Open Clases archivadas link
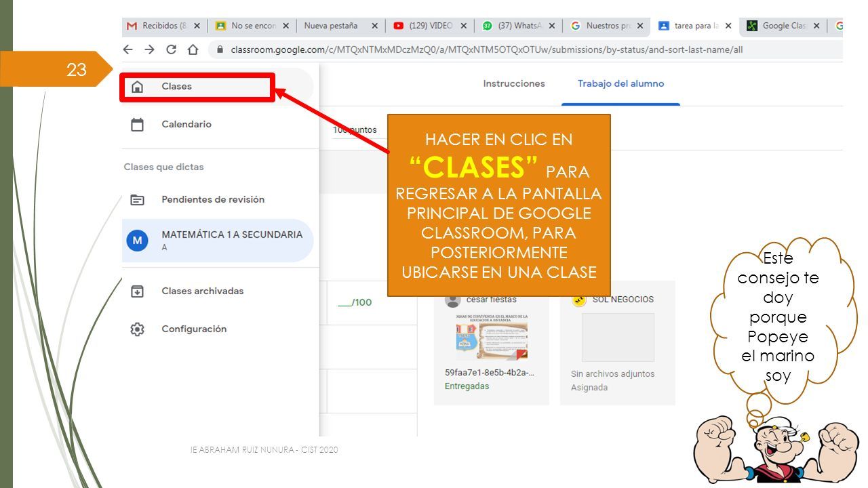Image resolution: width=868 pixels, height=488 pixels. coord(202,291)
